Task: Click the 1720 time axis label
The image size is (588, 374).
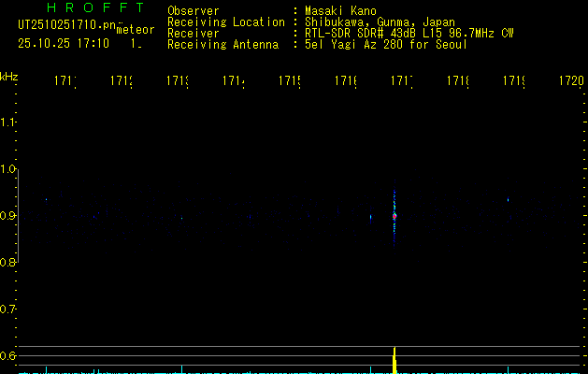Action: pyautogui.click(x=571, y=80)
